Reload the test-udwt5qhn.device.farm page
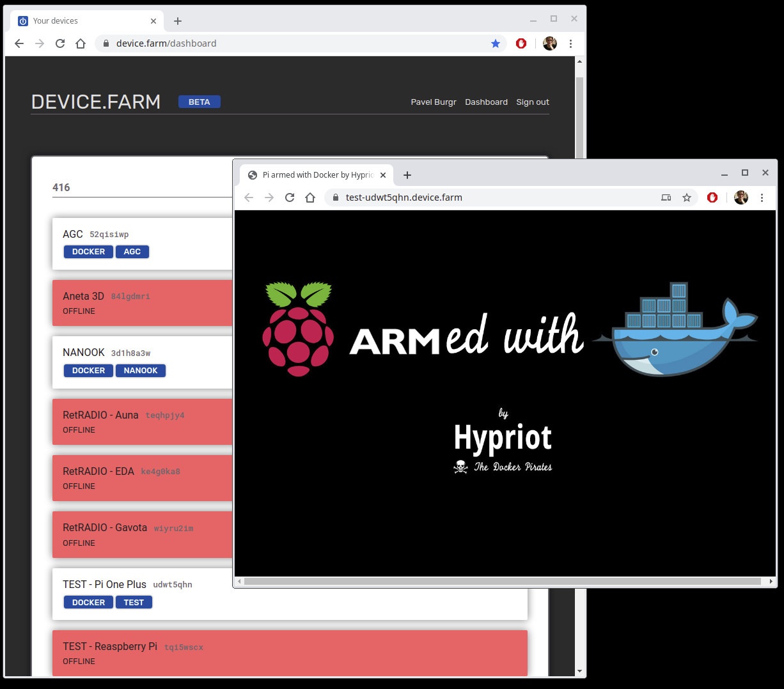Screen dimensions: 784x689 tap(290, 197)
